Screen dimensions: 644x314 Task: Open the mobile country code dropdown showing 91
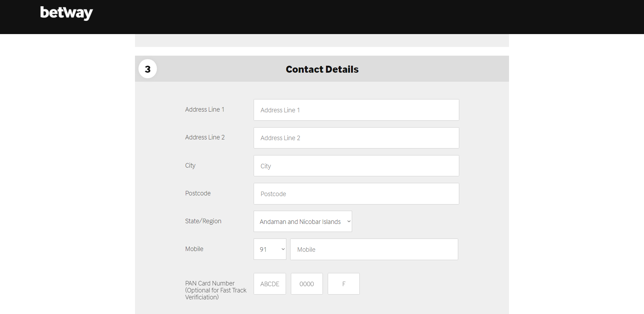(270, 249)
